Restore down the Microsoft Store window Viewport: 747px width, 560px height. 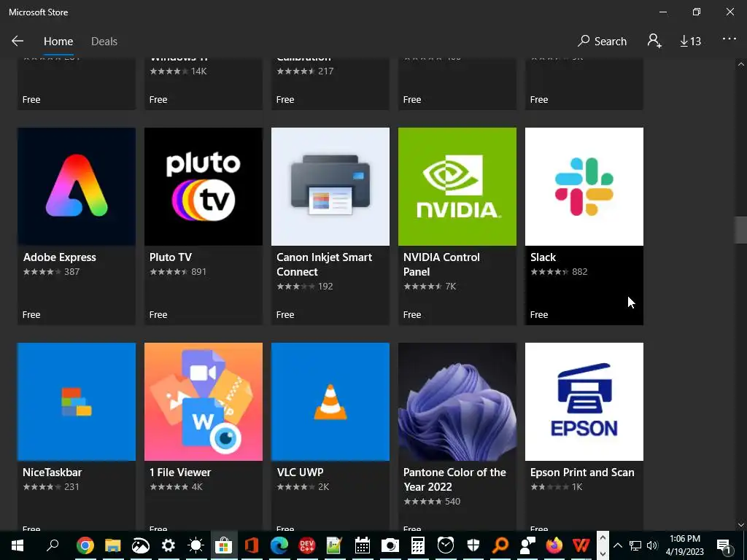tap(696, 12)
